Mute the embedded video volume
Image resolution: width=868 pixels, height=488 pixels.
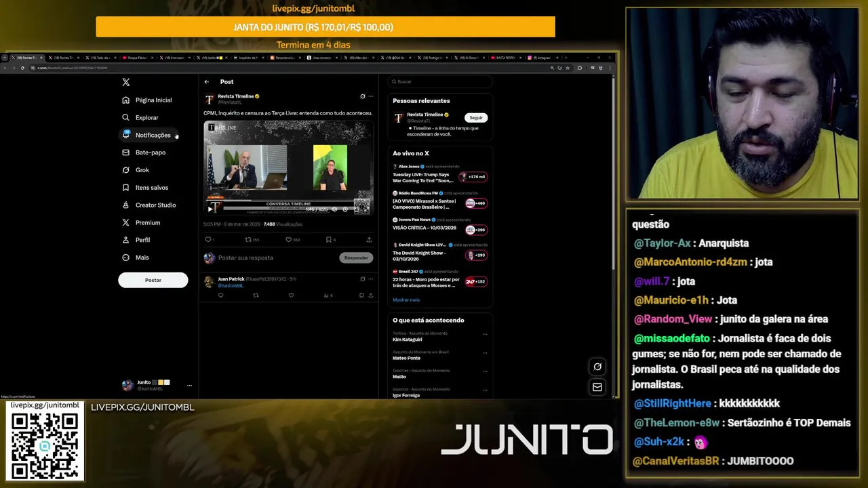tap(334, 209)
